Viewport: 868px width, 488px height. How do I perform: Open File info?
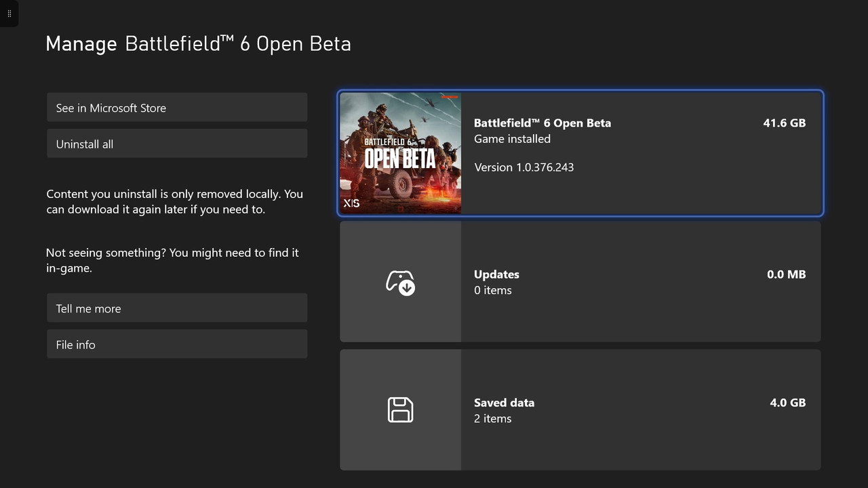(177, 344)
